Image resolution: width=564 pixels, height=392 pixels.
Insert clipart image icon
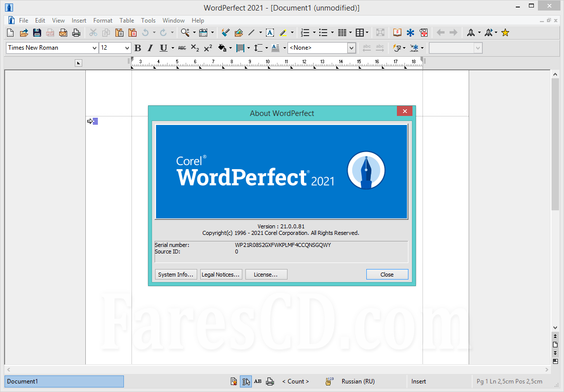[x=239, y=33]
